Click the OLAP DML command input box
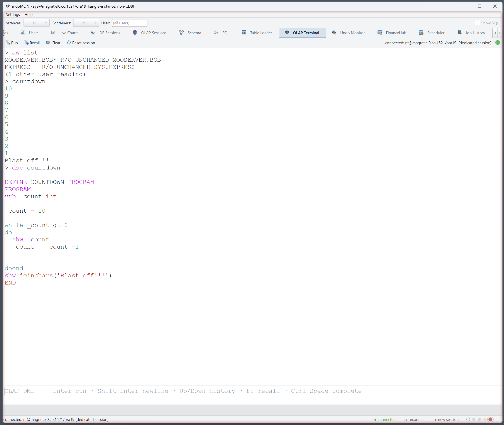 pyautogui.click(x=252, y=395)
